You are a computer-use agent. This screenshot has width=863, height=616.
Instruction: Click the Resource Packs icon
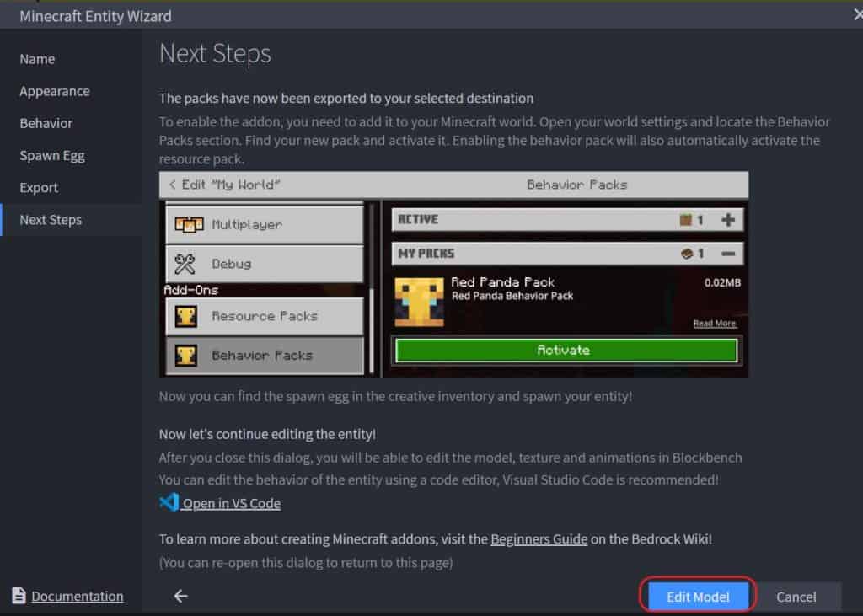186,316
